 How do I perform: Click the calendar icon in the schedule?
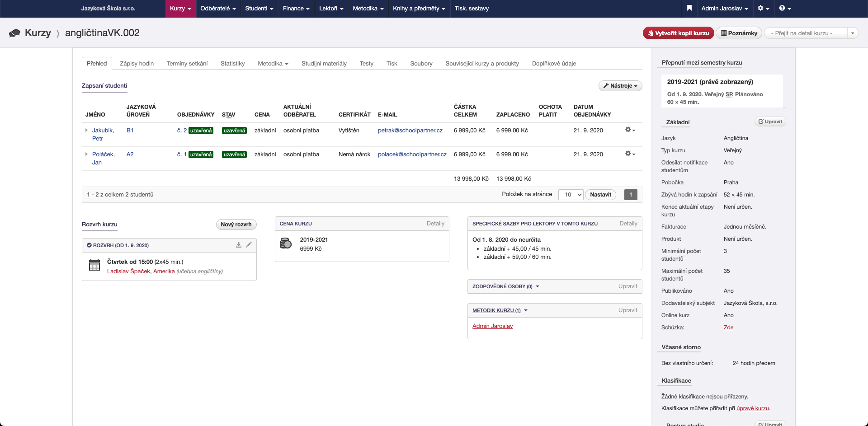94,265
